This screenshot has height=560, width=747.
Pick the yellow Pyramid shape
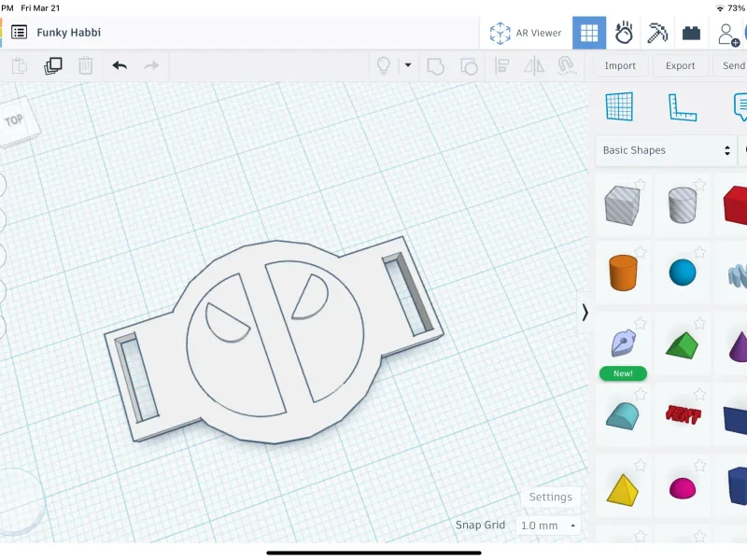pyautogui.click(x=623, y=489)
